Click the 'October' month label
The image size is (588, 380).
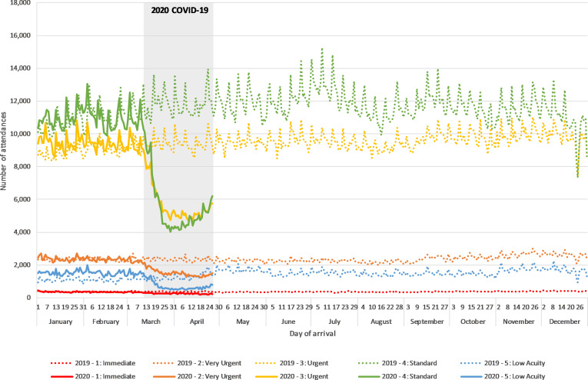tap(473, 322)
